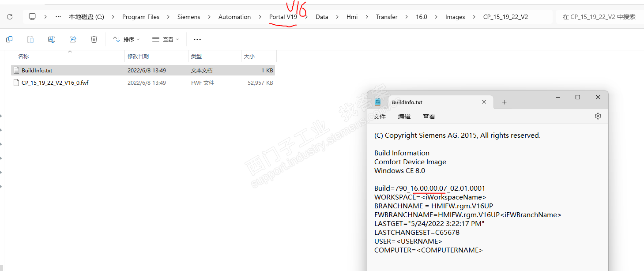Open Notepad settings gear icon
644x271 pixels.
[598, 116]
